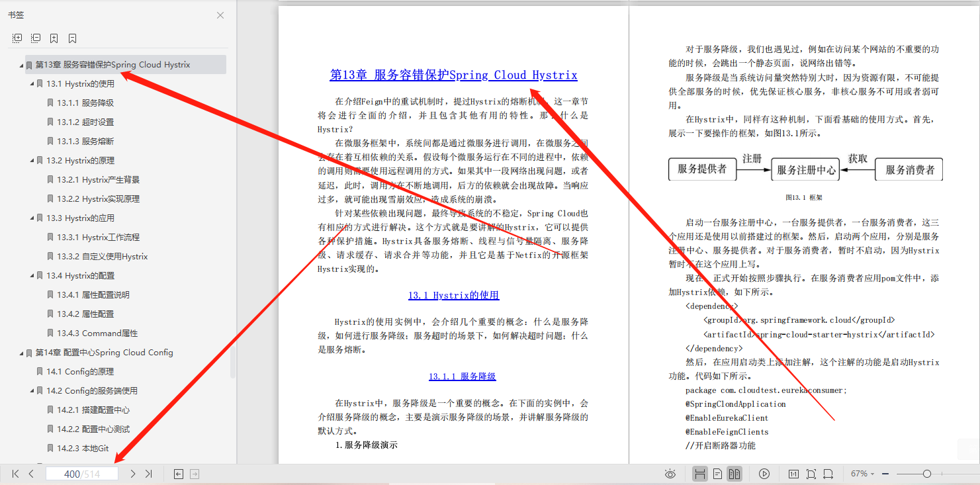Toggle two-page side-by-side layout
The width and height of the screenshot is (980, 485).
735,474
